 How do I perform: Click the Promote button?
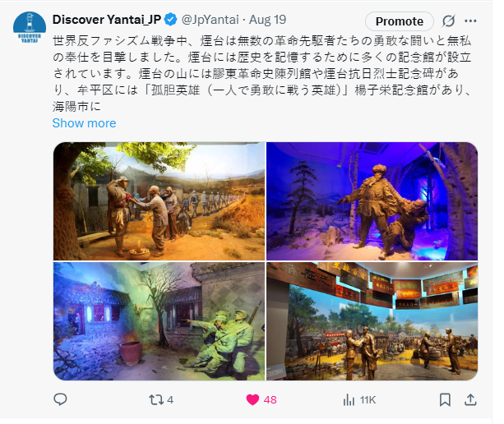pyautogui.click(x=400, y=21)
